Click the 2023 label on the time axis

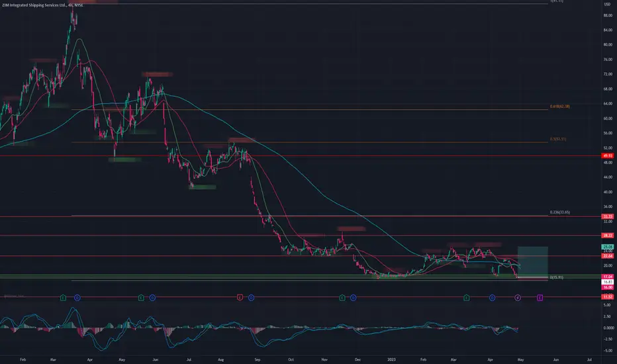(391, 359)
